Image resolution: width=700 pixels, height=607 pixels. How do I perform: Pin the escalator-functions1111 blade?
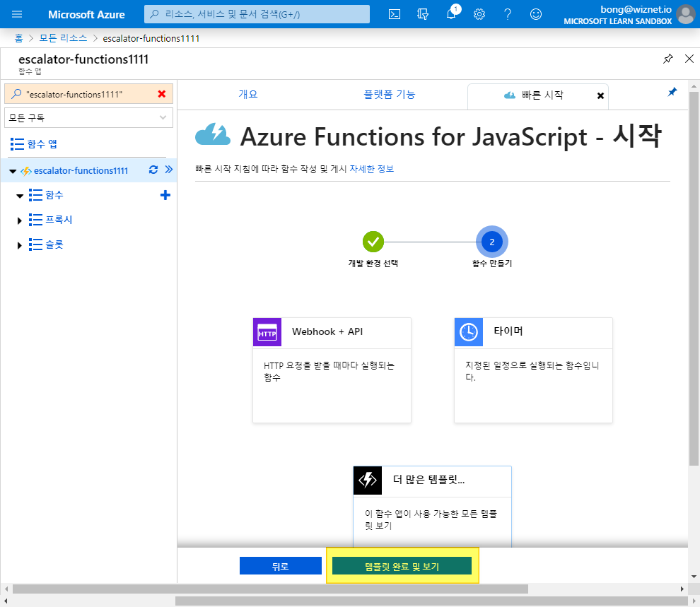[x=668, y=59]
